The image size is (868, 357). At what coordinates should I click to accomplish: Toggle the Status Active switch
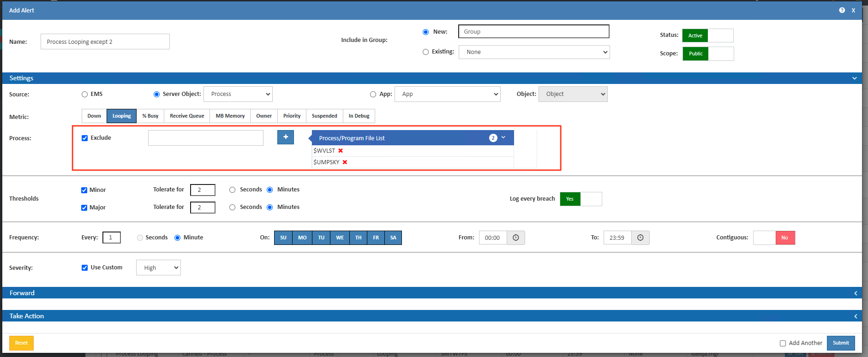click(707, 36)
